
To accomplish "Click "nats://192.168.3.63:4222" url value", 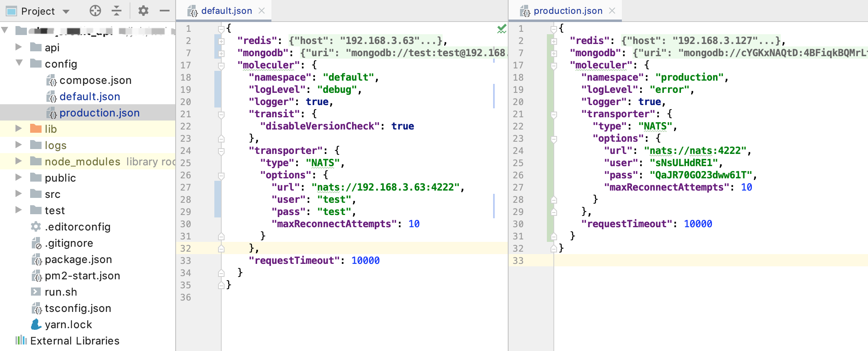I will pyautogui.click(x=386, y=187).
